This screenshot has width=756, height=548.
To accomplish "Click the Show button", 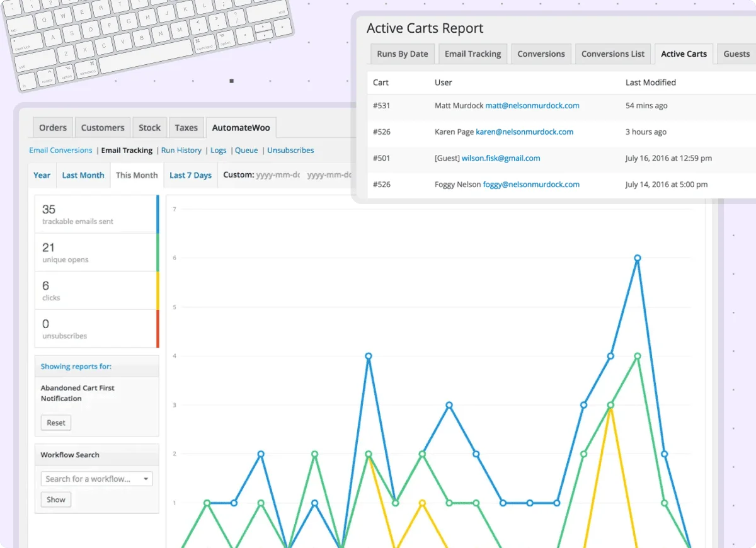I will pos(56,499).
